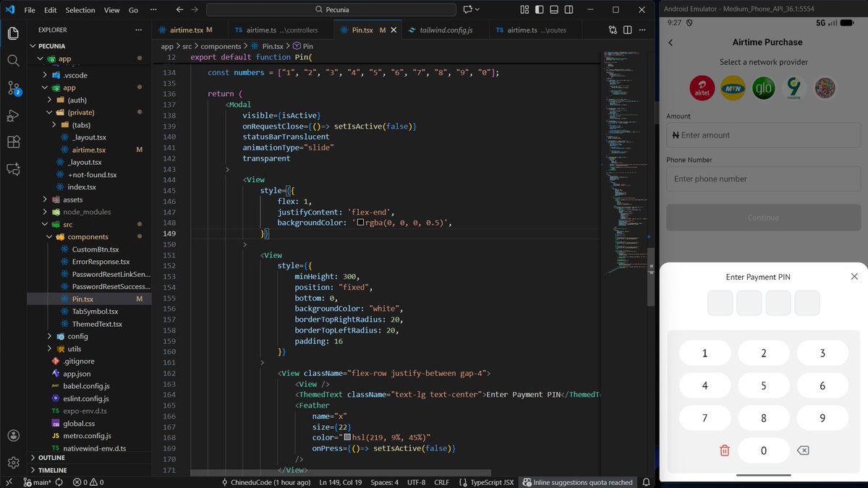Open the Manage gear icon

[x=13, y=463]
